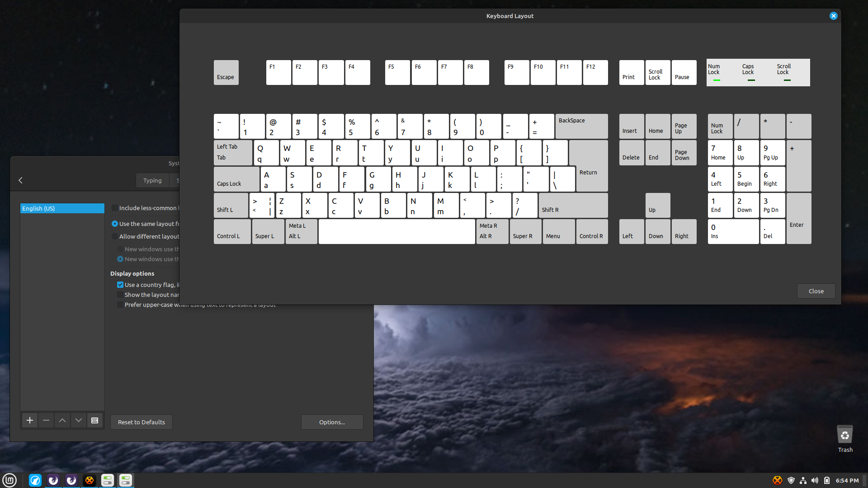The image size is (868, 488).
Task: Switch to the Typing tab
Action: coord(152,180)
